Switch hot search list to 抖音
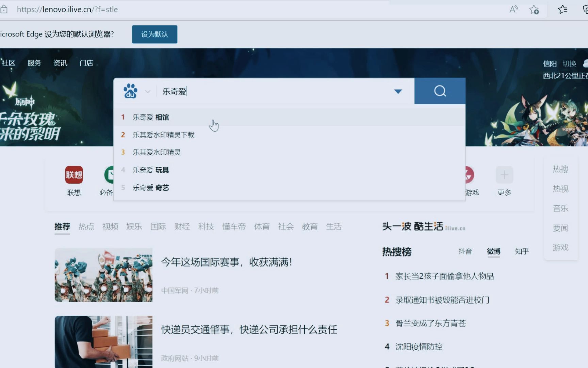The height and width of the screenshot is (368, 588). pos(465,251)
